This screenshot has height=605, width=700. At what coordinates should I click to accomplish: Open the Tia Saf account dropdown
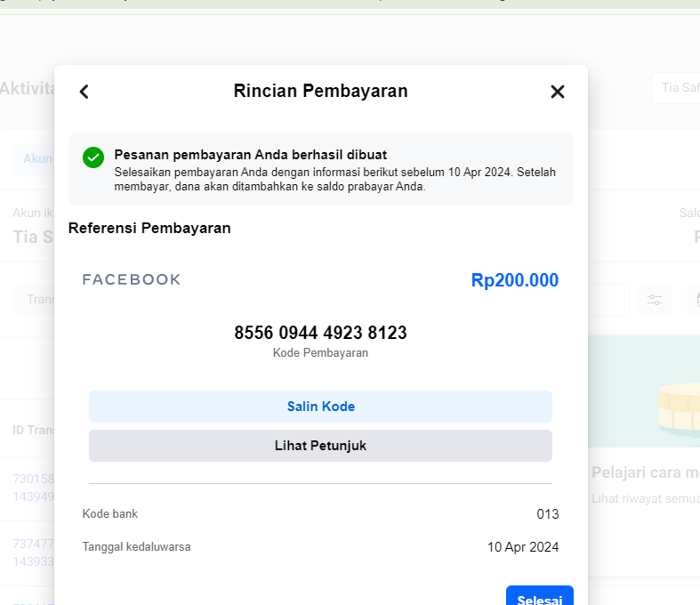click(x=676, y=88)
